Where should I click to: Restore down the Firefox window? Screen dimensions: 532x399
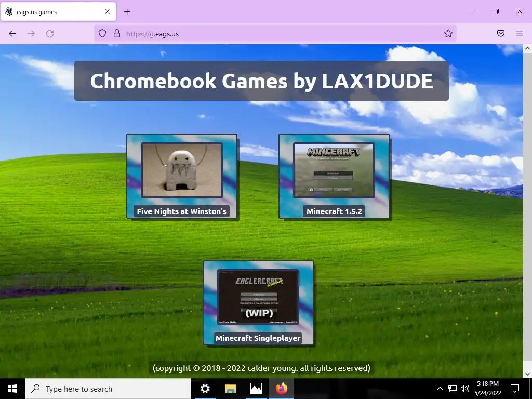point(496,11)
